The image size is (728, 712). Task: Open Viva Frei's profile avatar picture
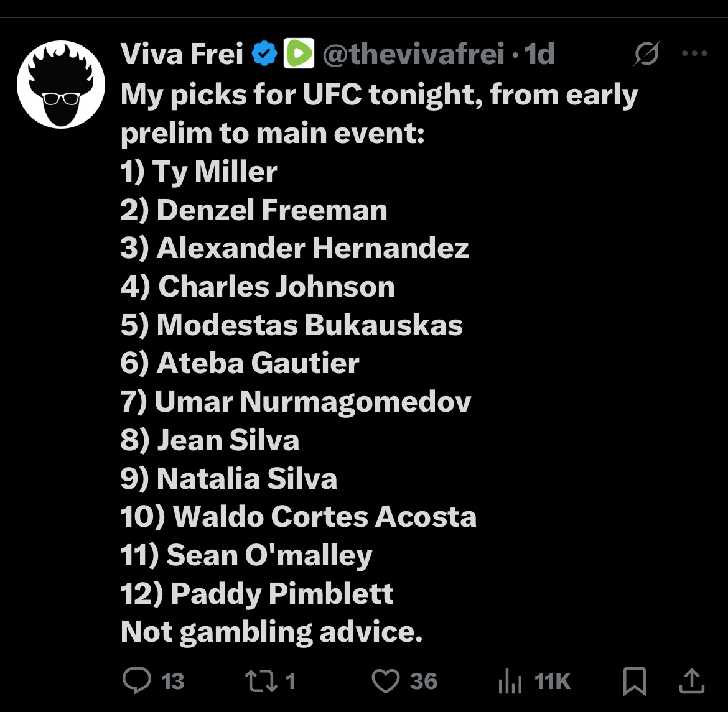pyautogui.click(x=61, y=85)
